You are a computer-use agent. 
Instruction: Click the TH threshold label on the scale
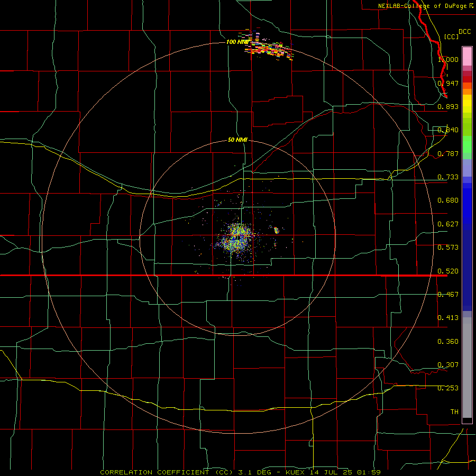point(454,412)
